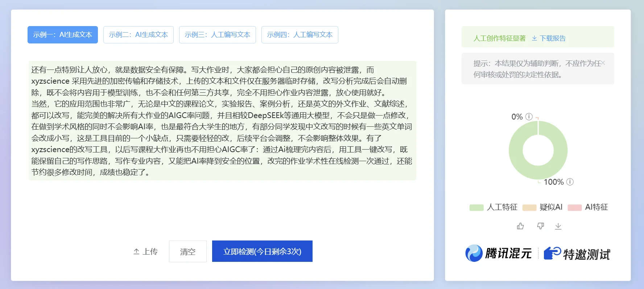Dismiss the 提示 notice with its X
The width and height of the screenshot is (644, 289).
[x=603, y=63]
